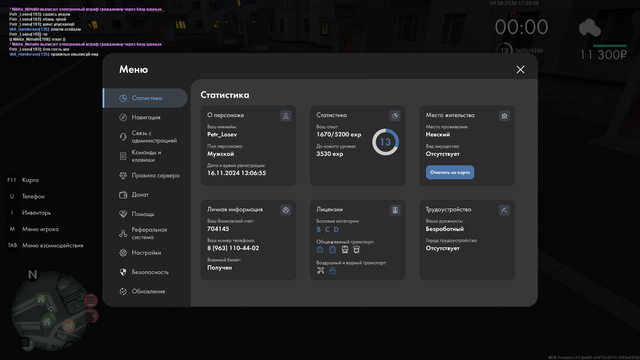Click the compass icon beside Навигация

(123, 118)
